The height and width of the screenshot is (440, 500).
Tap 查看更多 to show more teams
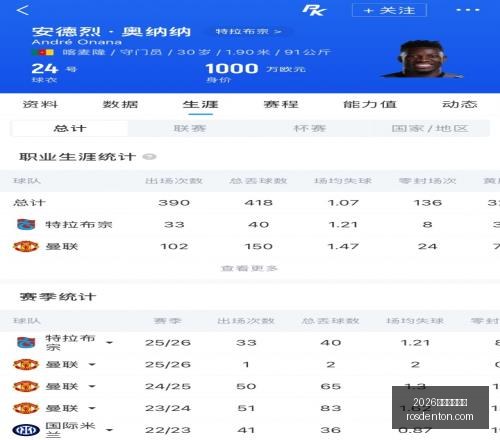coord(249,268)
